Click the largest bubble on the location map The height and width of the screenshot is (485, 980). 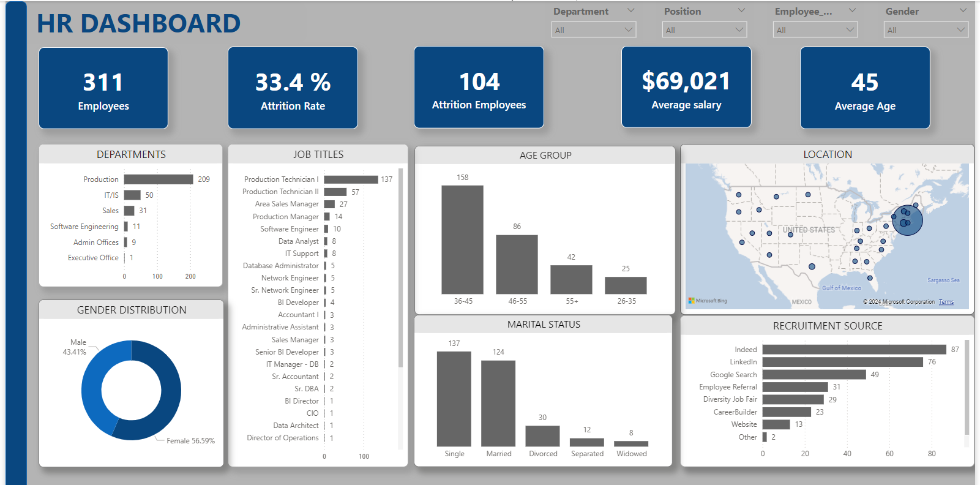(x=907, y=220)
